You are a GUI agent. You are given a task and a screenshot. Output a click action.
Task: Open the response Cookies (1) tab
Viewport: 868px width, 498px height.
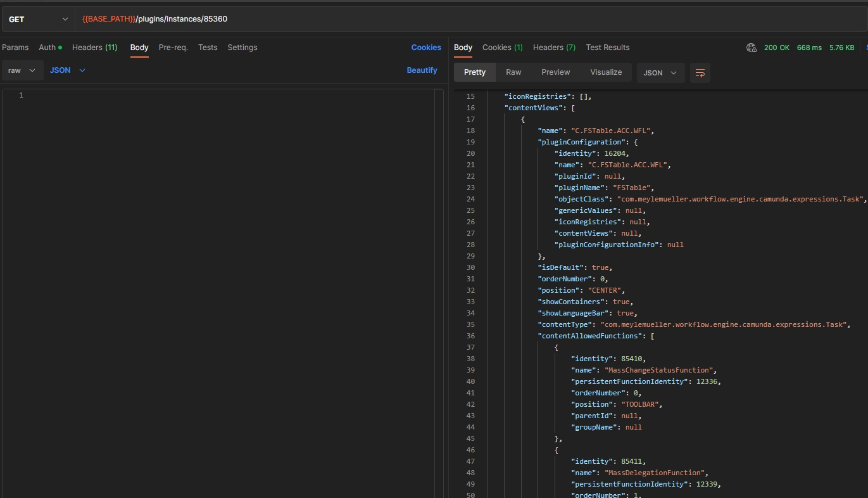[502, 48]
